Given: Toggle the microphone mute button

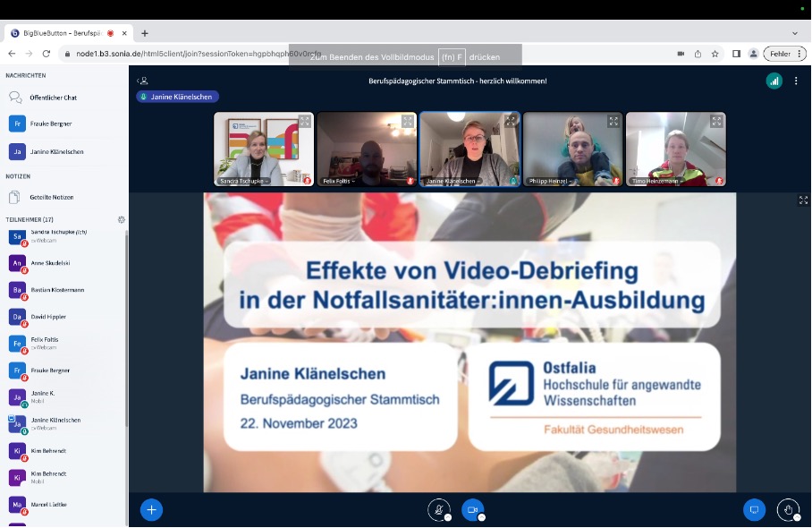Looking at the screenshot, I should (438, 510).
